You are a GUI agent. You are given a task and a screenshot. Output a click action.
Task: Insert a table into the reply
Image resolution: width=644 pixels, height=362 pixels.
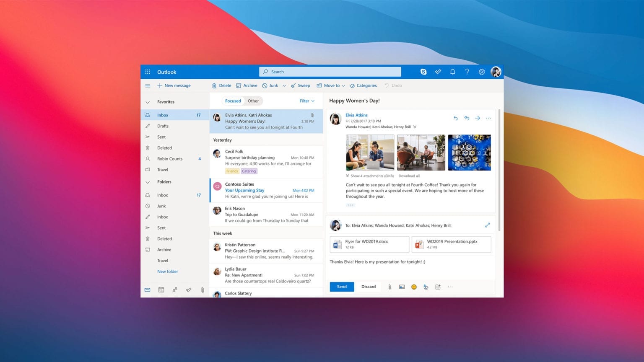438,287
